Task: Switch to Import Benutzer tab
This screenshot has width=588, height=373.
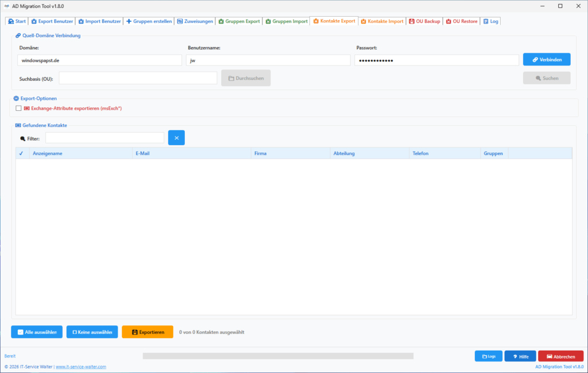Action: (x=99, y=21)
